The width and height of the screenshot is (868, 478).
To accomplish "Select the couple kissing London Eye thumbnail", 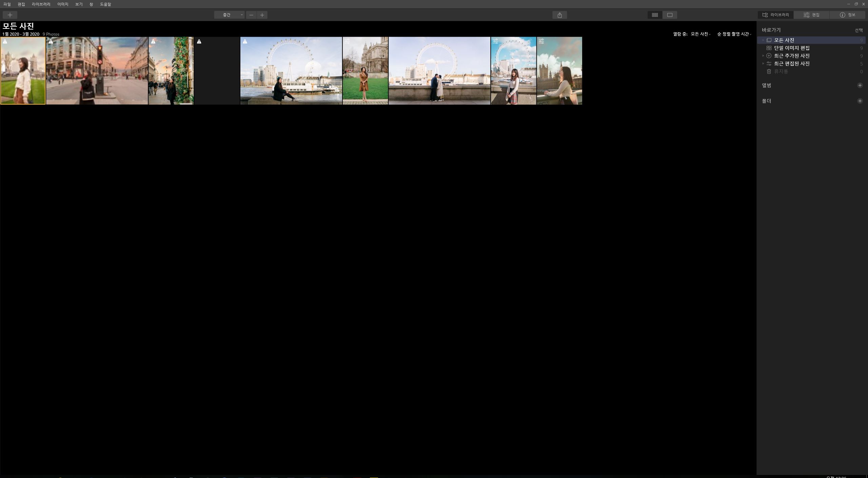I will (439, 71).
